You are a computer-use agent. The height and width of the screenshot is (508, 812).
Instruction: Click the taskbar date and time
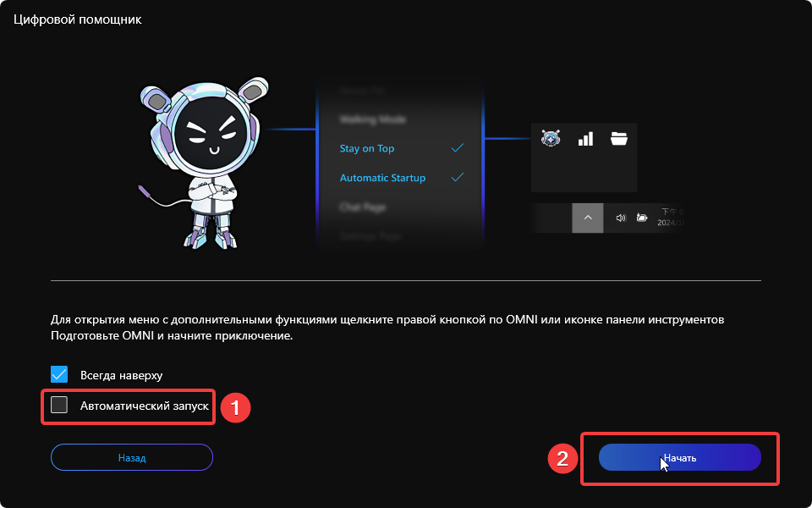click(x=671, y=218)
